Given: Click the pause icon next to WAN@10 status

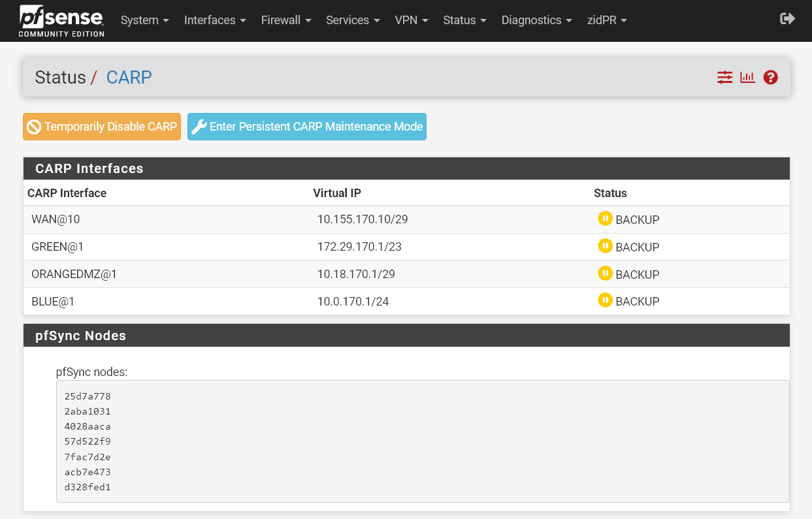Looking at the screenshot, I should click(x=606, y=219).
